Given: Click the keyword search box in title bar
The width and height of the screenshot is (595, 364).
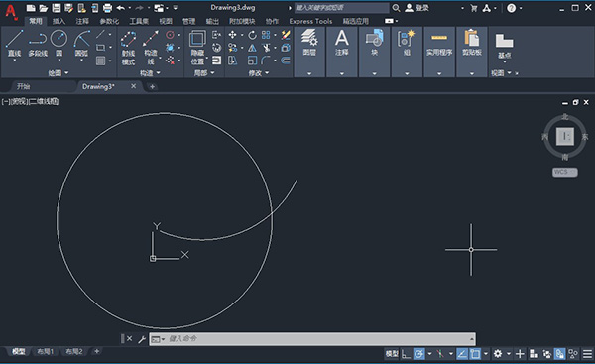Looking at the screenshot, I should (341, 8).
